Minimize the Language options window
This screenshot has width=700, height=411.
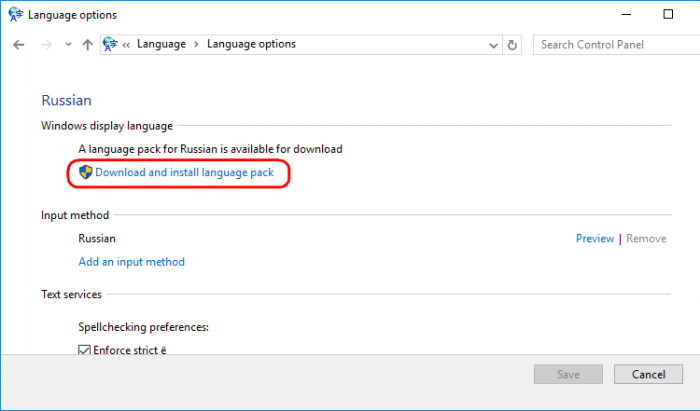pyautogui.click(x=626, y=14)
